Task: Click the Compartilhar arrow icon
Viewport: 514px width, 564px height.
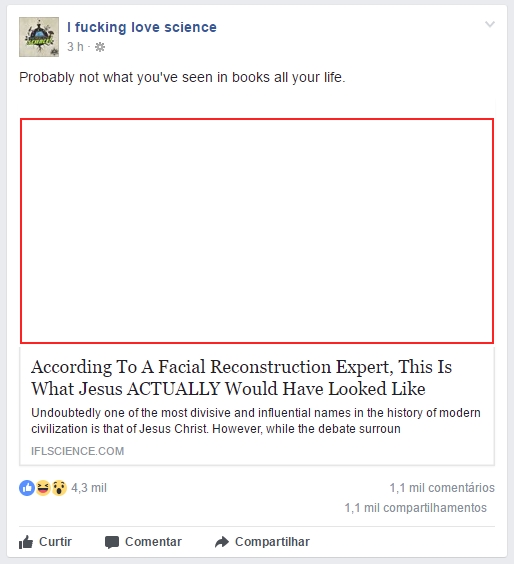Action: tap(222, 542)
